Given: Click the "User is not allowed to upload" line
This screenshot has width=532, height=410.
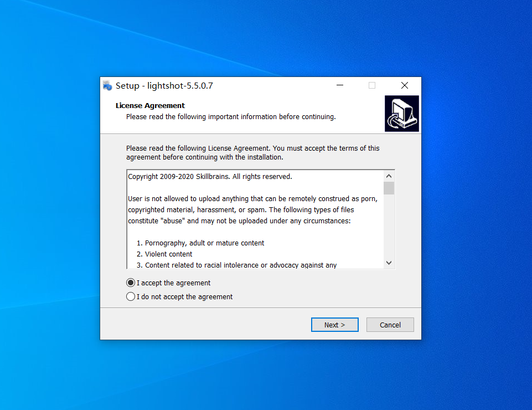Looking at the screenshot, I should pyautogui.click(x=253, y=199).
